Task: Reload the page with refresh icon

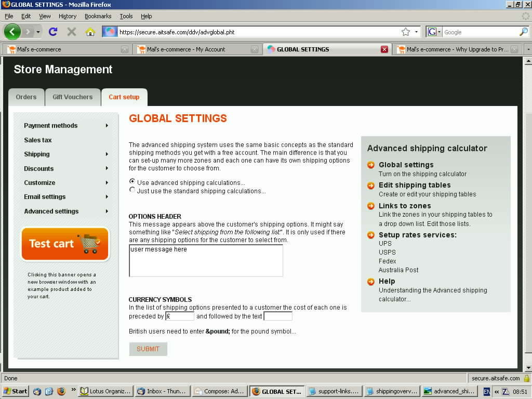Action: click(53, 32)
